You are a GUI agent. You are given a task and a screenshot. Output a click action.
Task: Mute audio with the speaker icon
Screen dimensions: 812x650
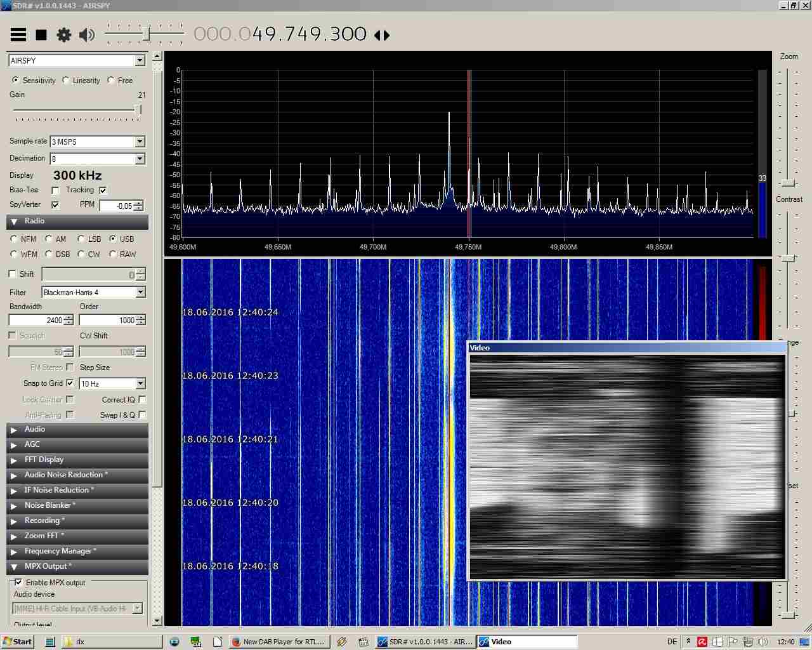pyautogui.click(x=87, y=35)
